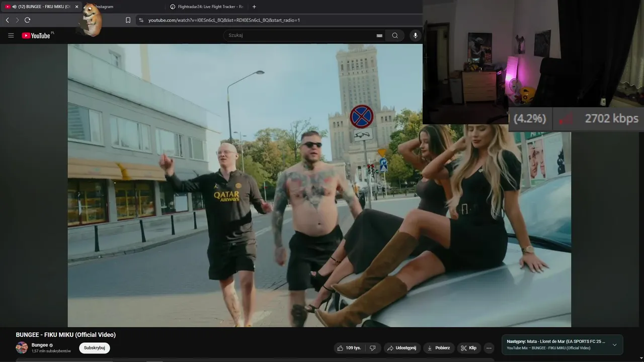Share video with Udostępnij button
The height and width of the screenshot is (362, 644).
(x=403, y=348)
